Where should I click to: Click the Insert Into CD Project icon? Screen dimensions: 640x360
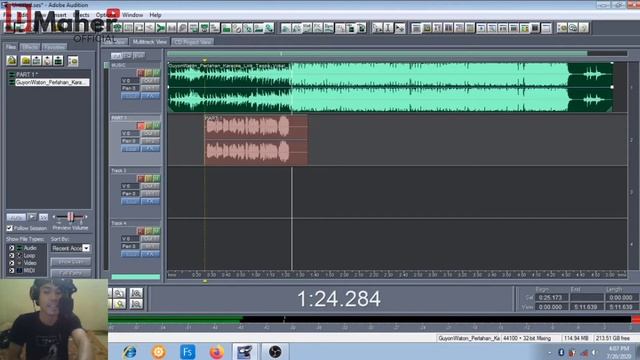tap(47, 61)
